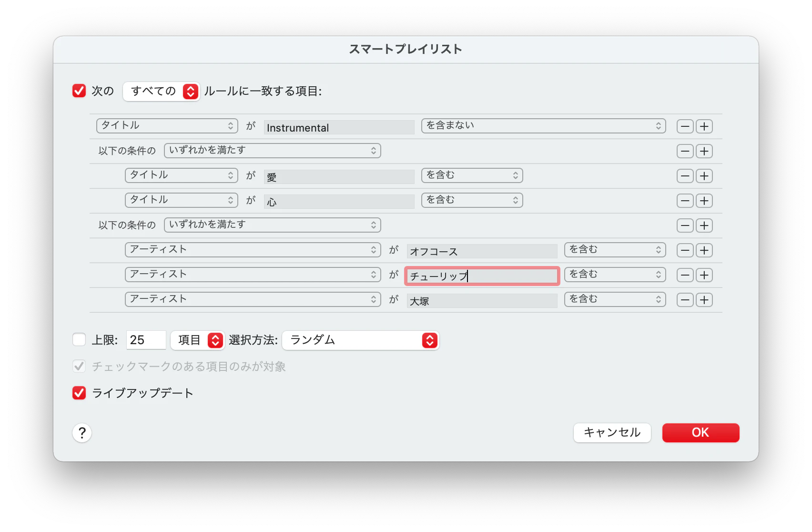Viewport: 812px width, 532px height.
Task: Remove the 大塚 artist rule with minus
Action: click(x=685, y=300)
